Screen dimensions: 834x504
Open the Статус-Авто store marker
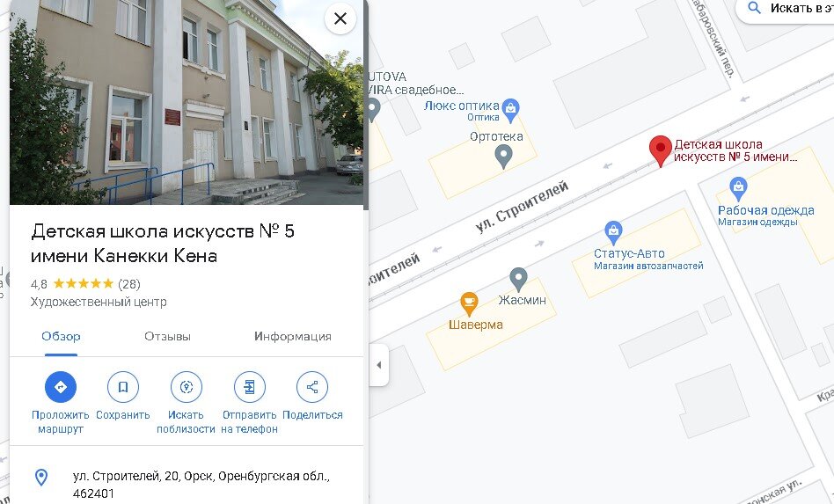[x=613, y=232]
